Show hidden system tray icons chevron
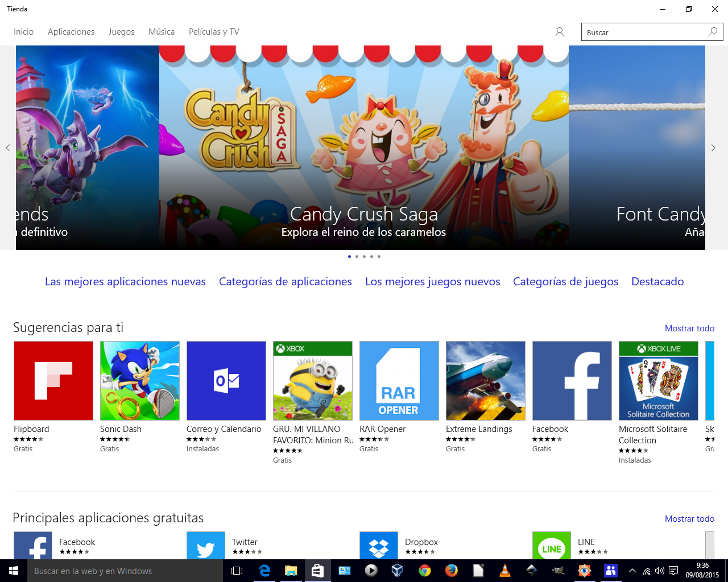Image resolution: width=728 pixels, height=582 pixels. tap(632, 571)
